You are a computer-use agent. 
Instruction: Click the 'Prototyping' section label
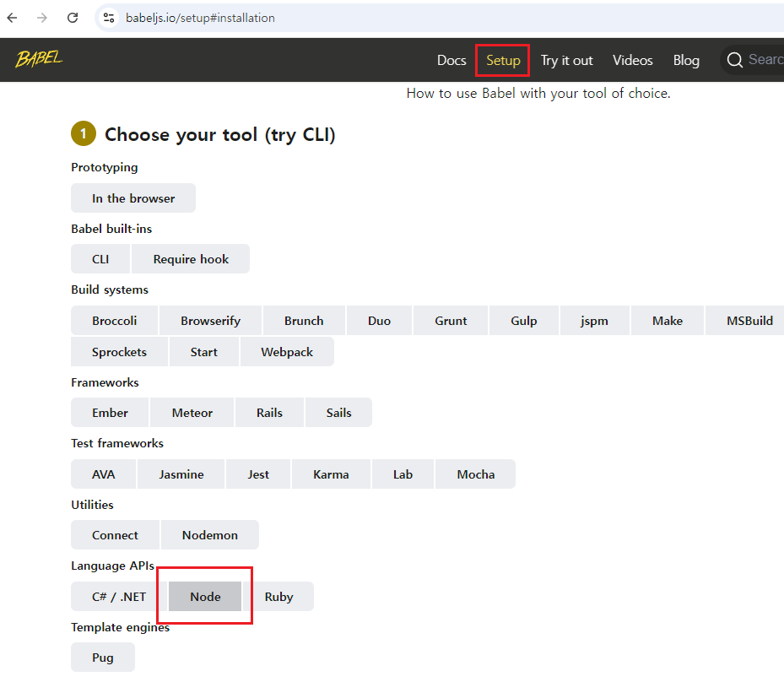(x=104, y=167)
